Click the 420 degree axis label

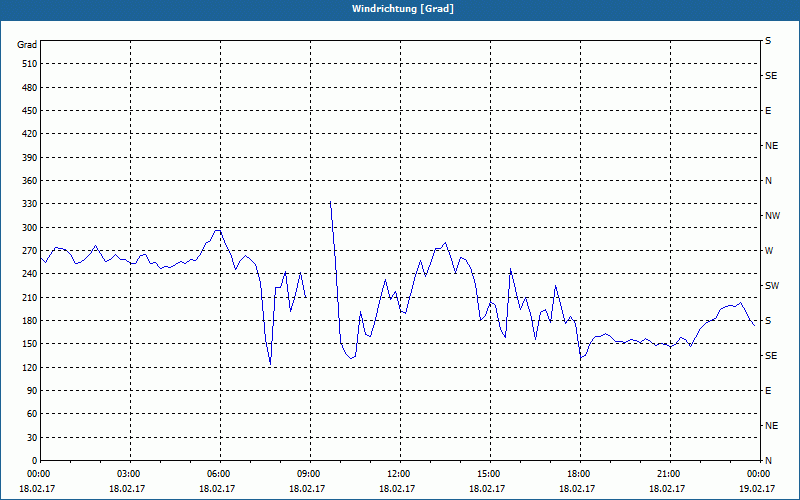(x=30, y=134)
